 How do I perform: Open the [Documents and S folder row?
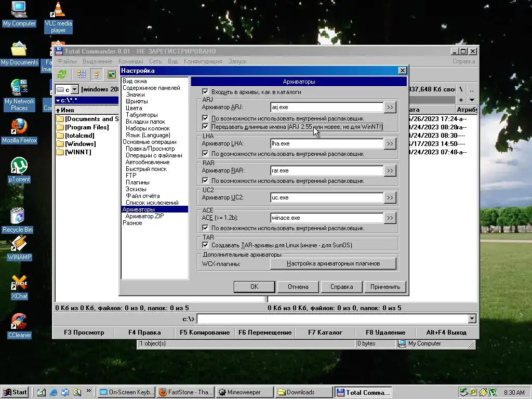[87, 119]
